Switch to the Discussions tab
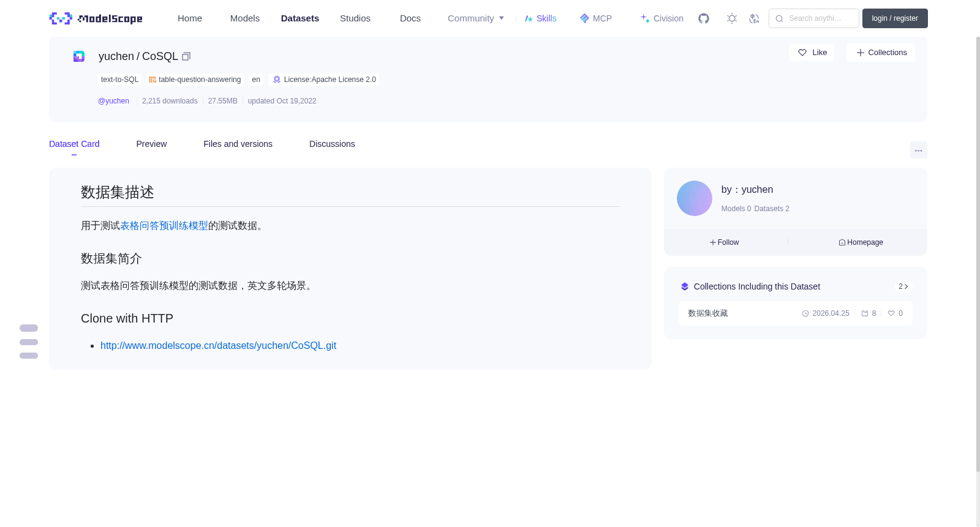This screenshot has height=527, width=980. click(332, 144)
